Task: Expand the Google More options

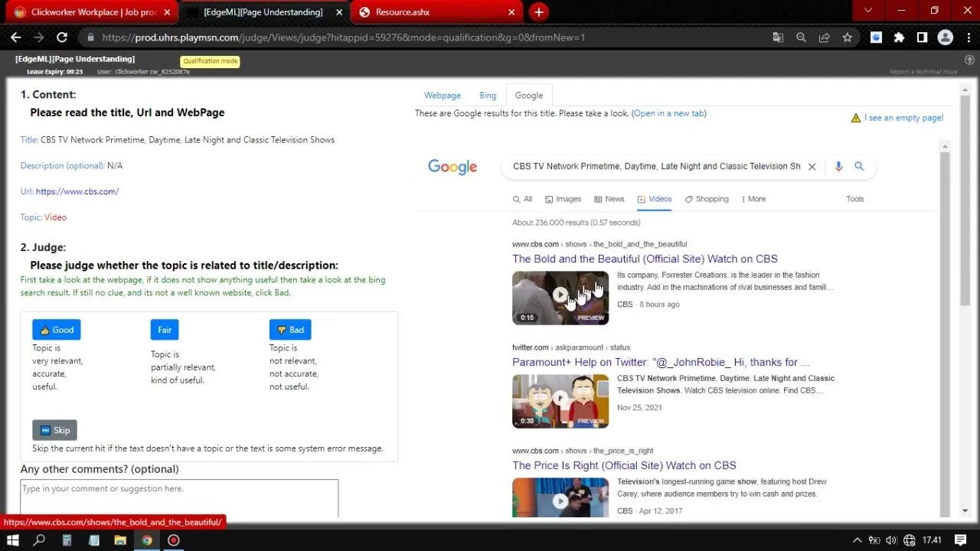Action: pos(753,199)
